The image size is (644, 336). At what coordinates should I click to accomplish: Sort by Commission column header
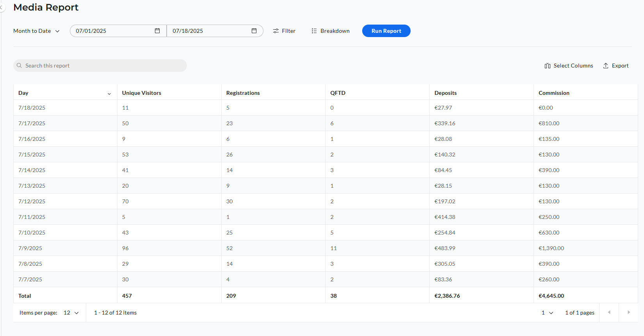click(x=554, y=93)
